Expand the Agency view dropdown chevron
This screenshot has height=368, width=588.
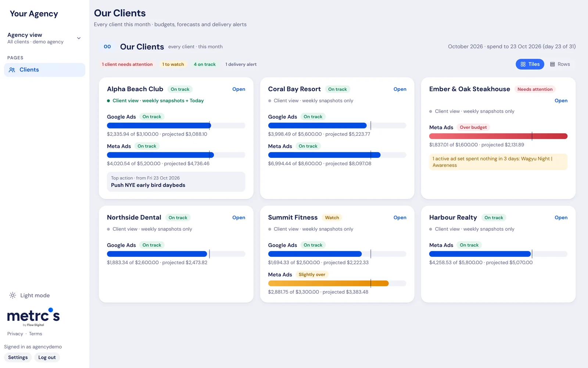79,38
